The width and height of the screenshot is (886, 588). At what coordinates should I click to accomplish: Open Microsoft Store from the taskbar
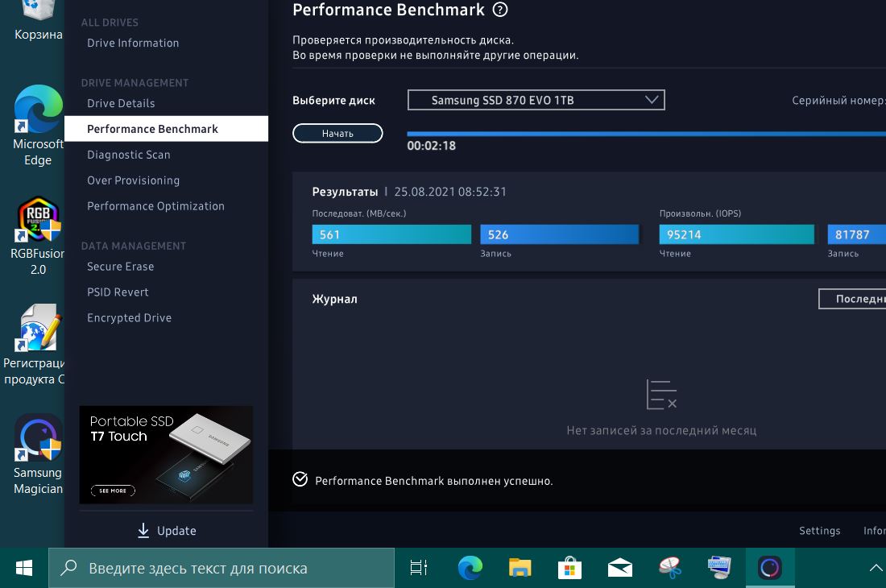coord(569,568)
